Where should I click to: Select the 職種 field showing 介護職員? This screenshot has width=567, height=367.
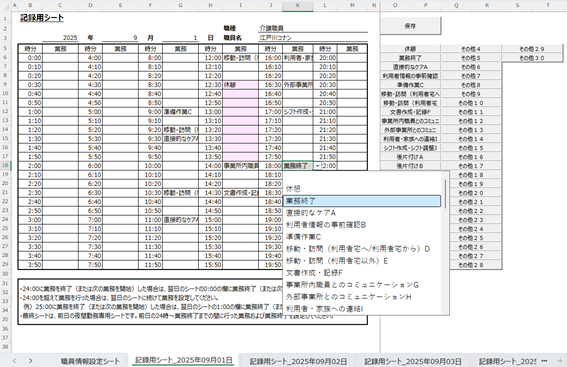tap(313, 28)
